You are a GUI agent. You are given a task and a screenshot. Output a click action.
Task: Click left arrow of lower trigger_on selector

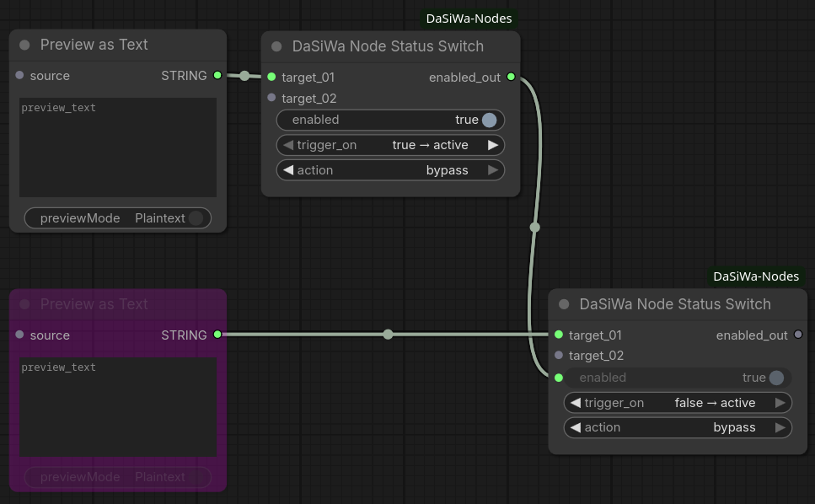tap(576, 403)
